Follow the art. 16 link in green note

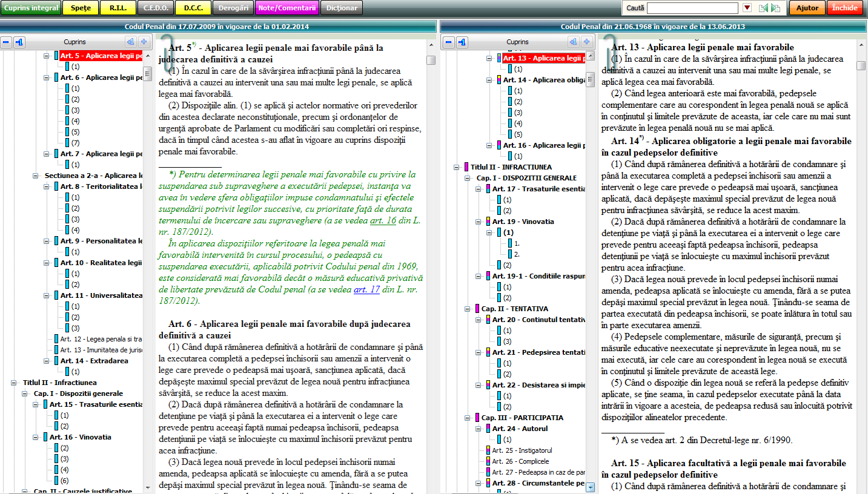coord(382,221)
